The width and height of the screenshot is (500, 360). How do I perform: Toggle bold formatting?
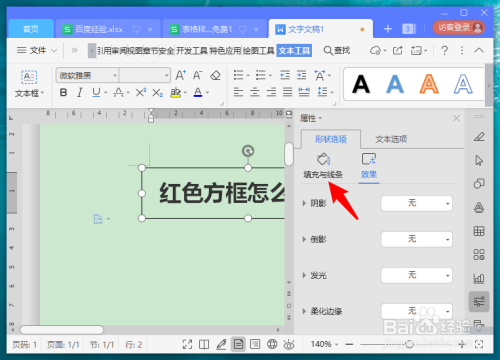point(63,92)
